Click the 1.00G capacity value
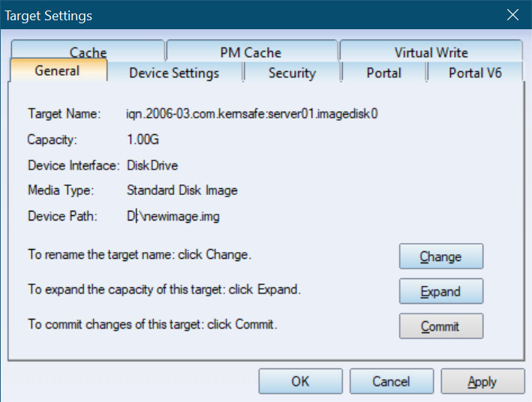Image resolution: width=532 pixels, height=402 pixels. 143,139
